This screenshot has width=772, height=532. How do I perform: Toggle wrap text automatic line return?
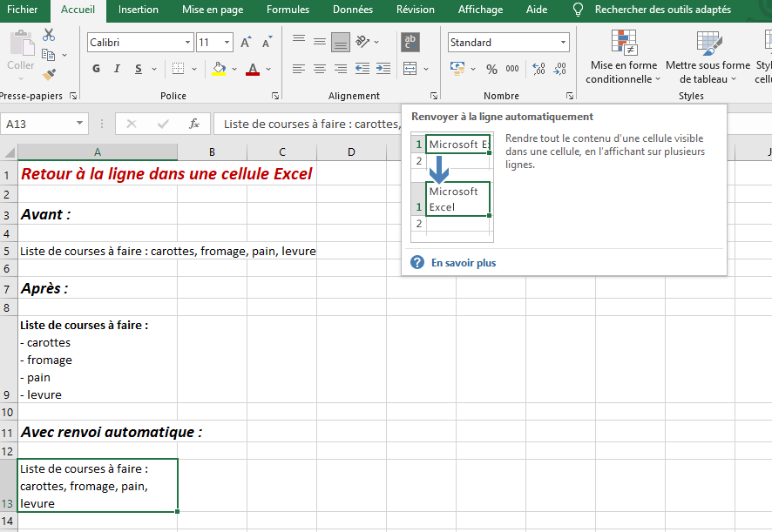click(x=410, y=43)
